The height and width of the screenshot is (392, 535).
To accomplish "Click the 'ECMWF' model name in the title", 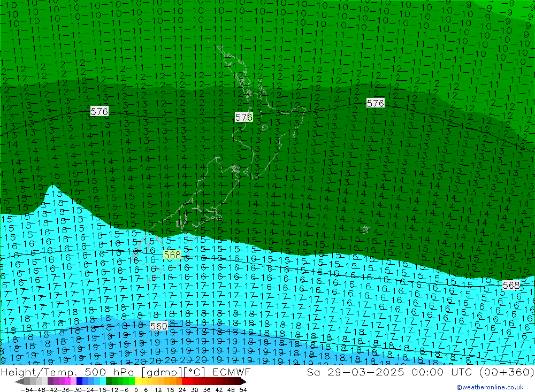I will 232,372.
